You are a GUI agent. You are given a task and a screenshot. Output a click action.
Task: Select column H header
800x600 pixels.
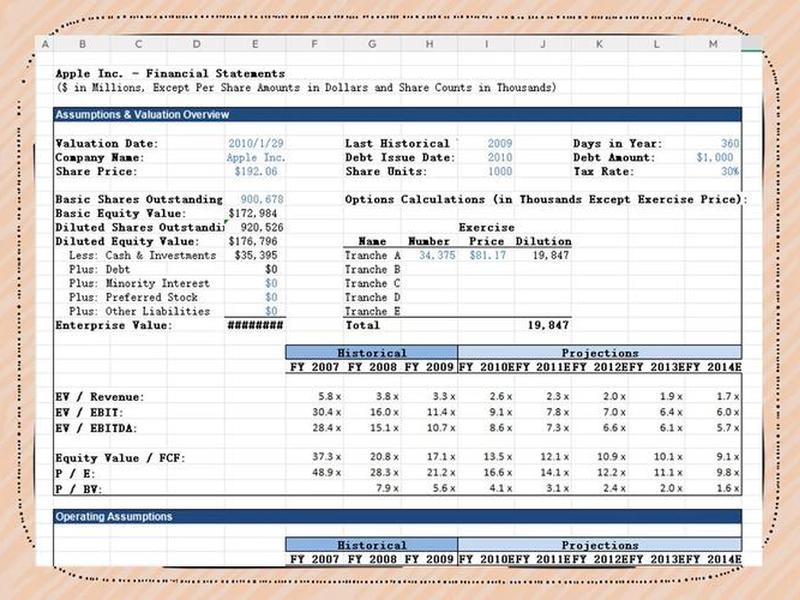pyautogui.click(x=430, y=44)
